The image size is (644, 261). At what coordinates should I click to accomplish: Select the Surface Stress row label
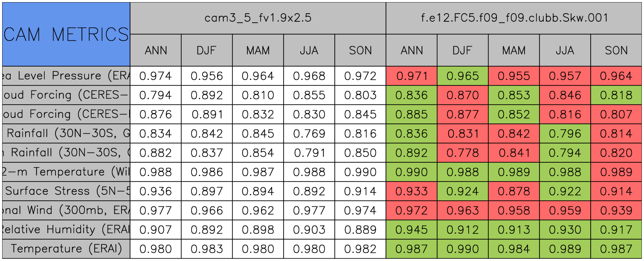pyautogui.click(x=66, y=191)
